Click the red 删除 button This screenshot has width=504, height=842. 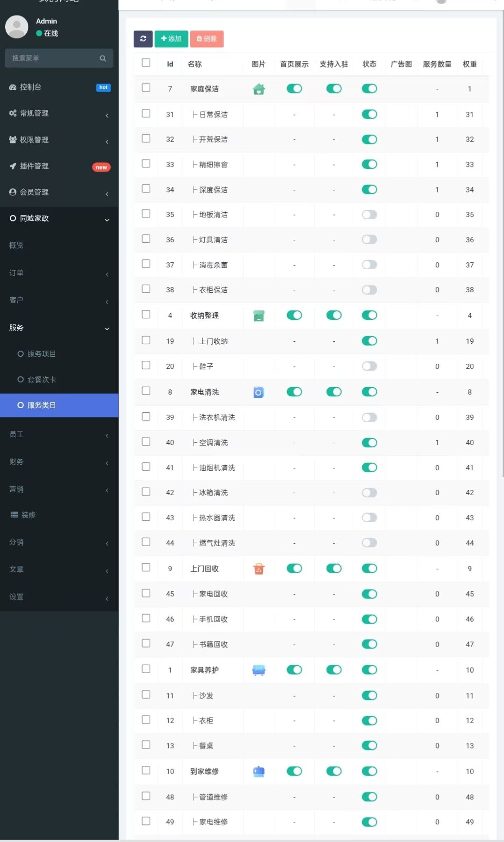pyautogui.click(x=207, y=39)
